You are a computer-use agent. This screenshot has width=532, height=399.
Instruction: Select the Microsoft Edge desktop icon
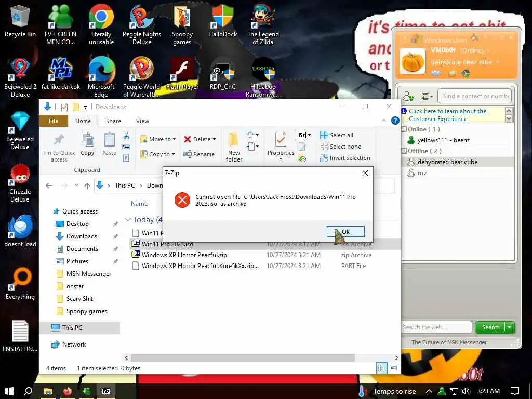pyautogui.click(x=101, y=77)
